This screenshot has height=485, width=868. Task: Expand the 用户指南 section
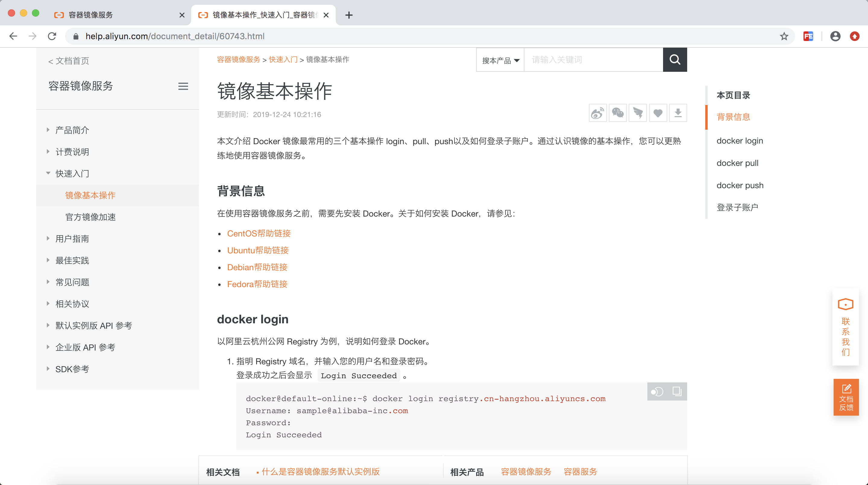(x=48, y=239)
